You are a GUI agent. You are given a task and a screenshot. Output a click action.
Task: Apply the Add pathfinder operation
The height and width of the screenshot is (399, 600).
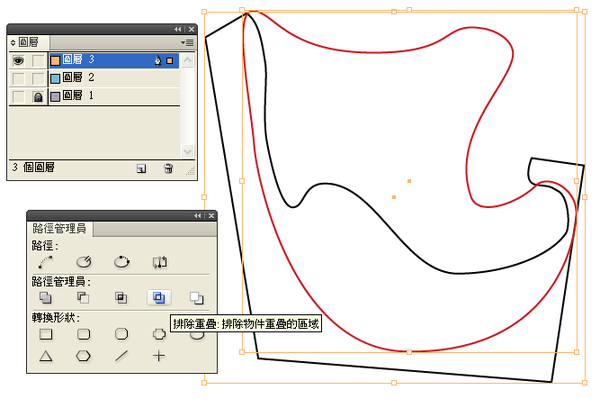(x=46, y=298)
